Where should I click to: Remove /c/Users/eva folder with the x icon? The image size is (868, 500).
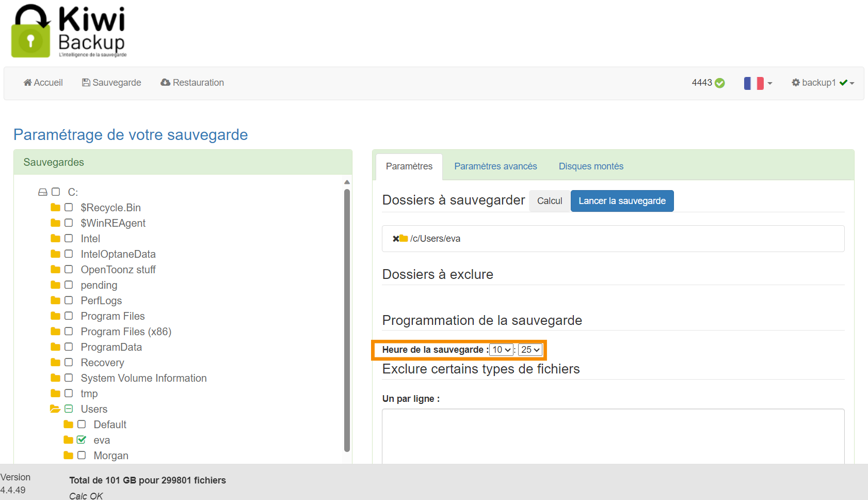coord(396,239)
